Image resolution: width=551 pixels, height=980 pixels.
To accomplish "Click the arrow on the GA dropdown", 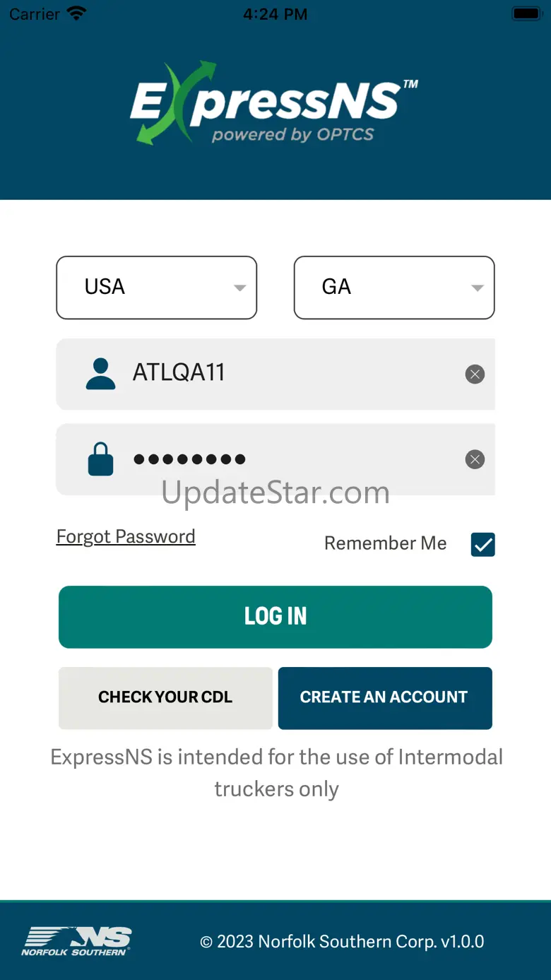I will point(478,288).
